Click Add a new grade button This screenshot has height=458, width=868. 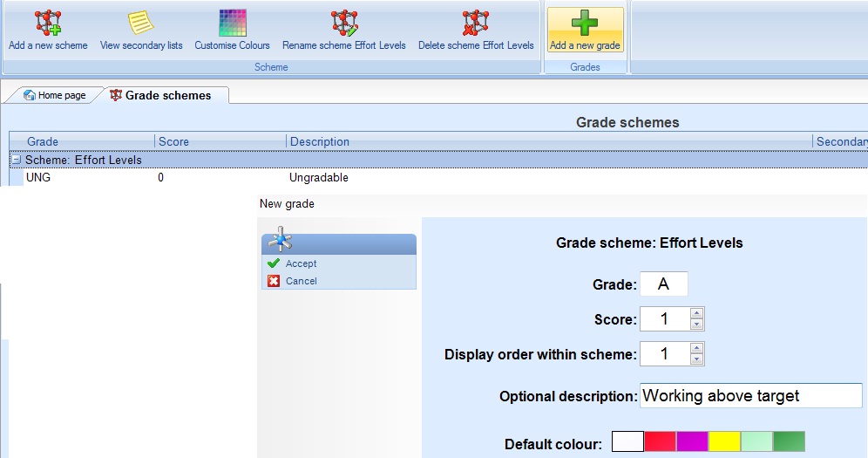(585, 30)
